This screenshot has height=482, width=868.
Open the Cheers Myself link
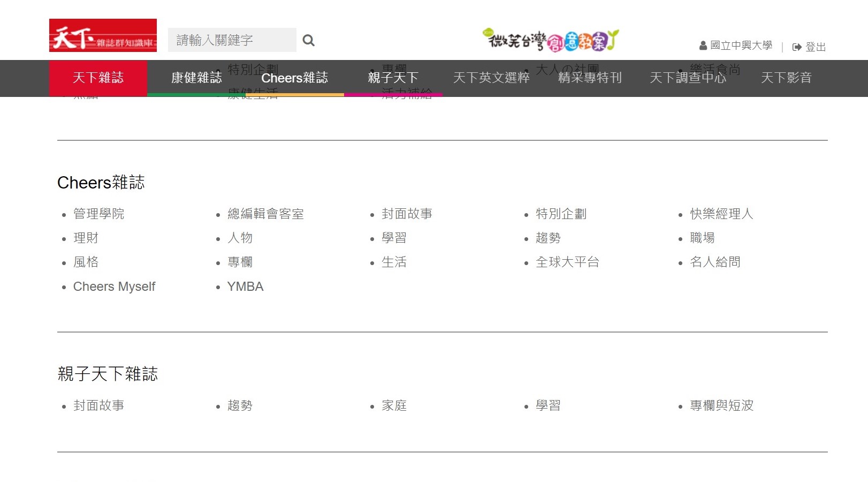coord(114,287)
